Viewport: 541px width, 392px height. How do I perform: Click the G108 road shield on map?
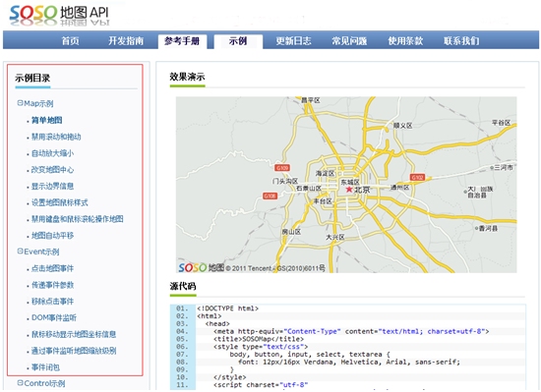(x=270, y=196)
